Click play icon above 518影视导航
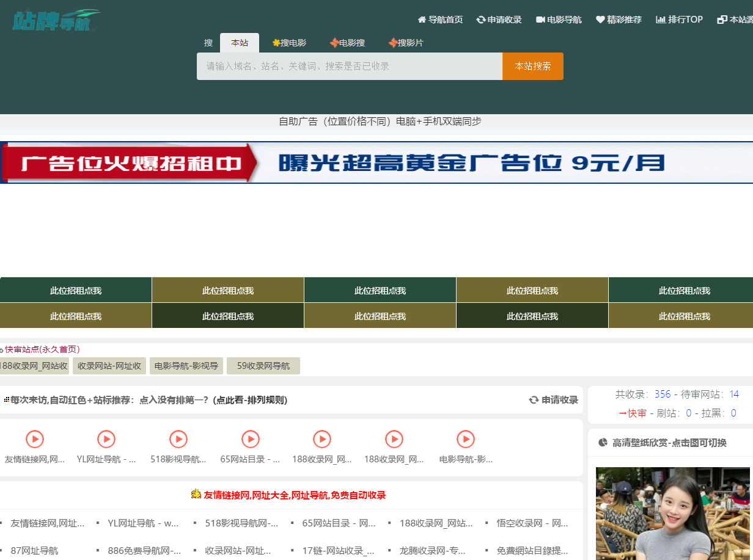Screen dimensions: 753x560 (x=178, y=439)
